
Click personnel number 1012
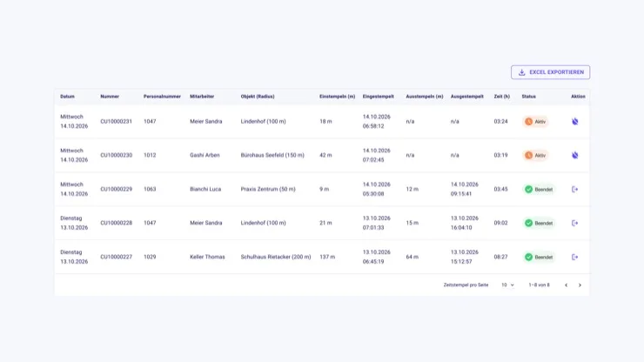click(150, 155)
